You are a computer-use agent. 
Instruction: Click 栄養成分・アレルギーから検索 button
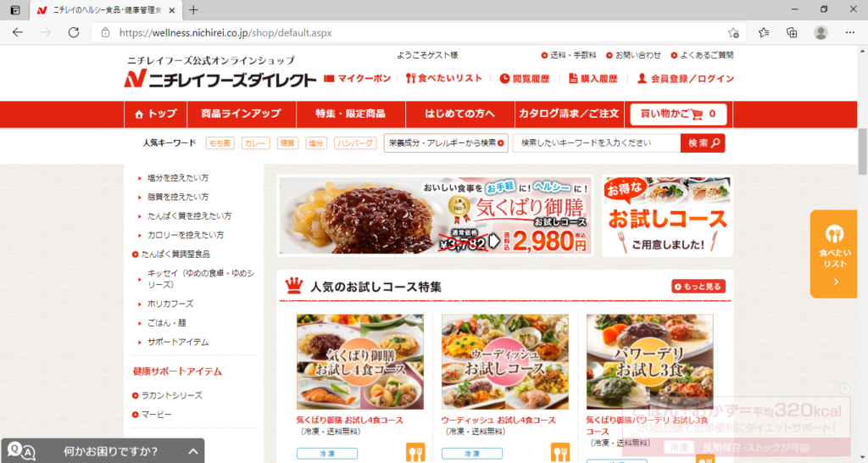point(446,143)
